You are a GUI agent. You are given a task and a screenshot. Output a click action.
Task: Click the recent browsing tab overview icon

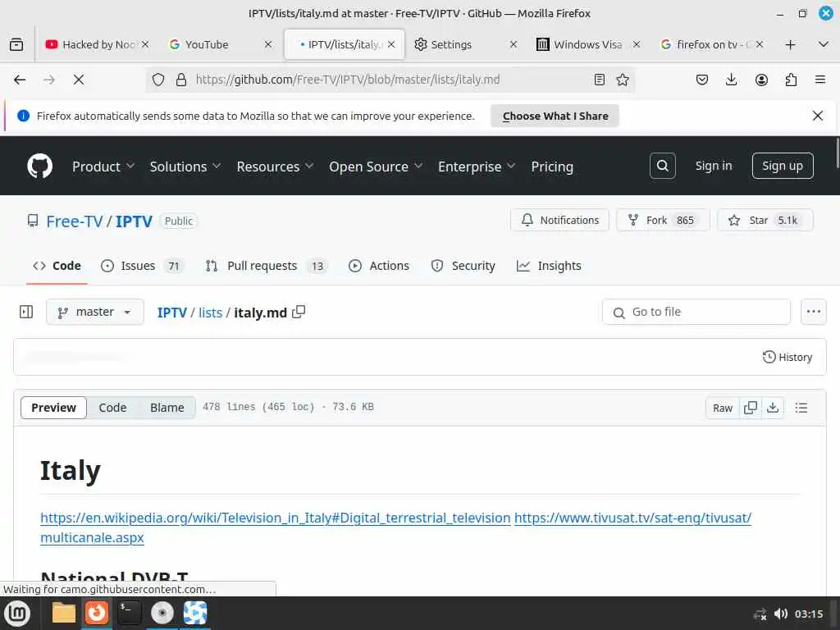coord(16,44)
